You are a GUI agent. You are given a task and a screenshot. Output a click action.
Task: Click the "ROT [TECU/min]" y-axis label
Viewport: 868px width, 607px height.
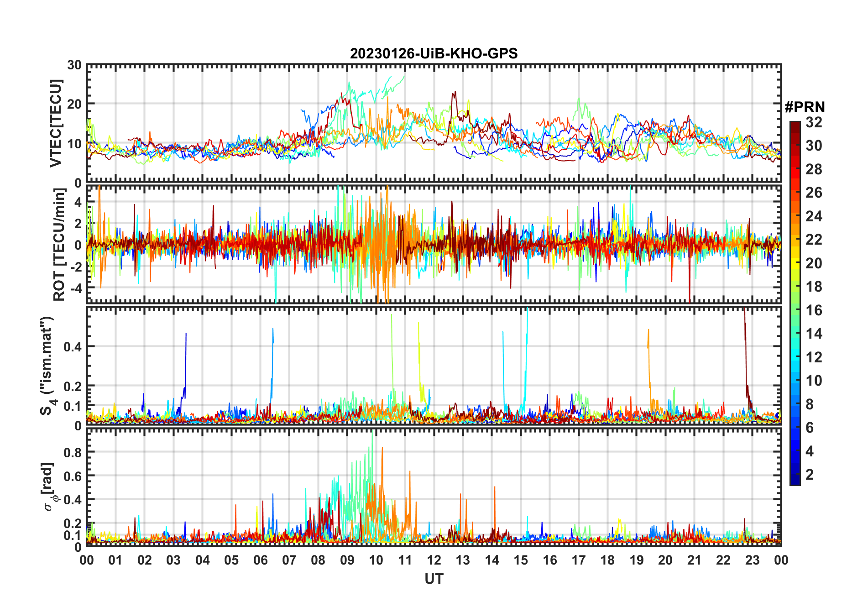59,244
